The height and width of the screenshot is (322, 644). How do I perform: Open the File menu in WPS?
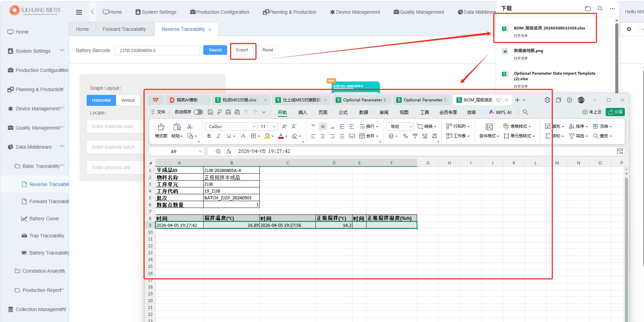158,112
